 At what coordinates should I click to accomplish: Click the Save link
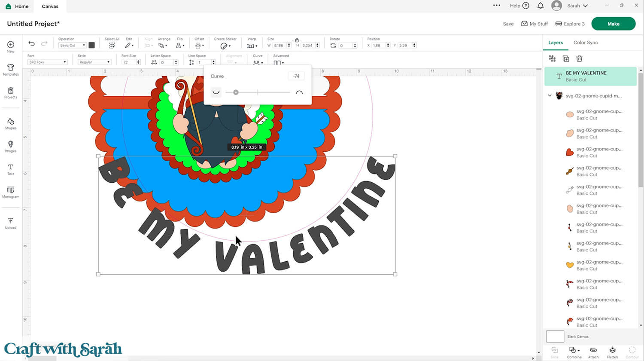tap(508, 24)
